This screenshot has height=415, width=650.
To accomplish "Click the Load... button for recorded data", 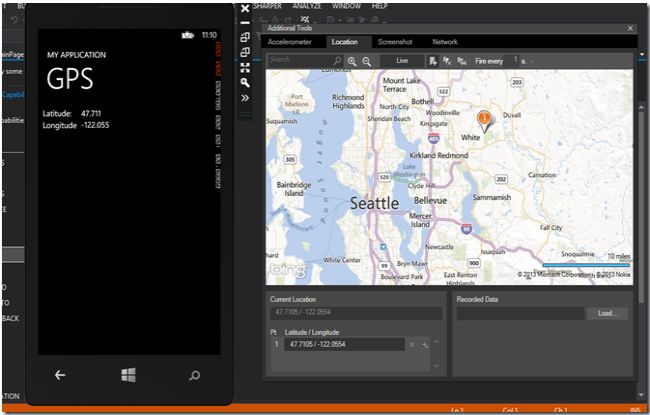I will 607,313.
